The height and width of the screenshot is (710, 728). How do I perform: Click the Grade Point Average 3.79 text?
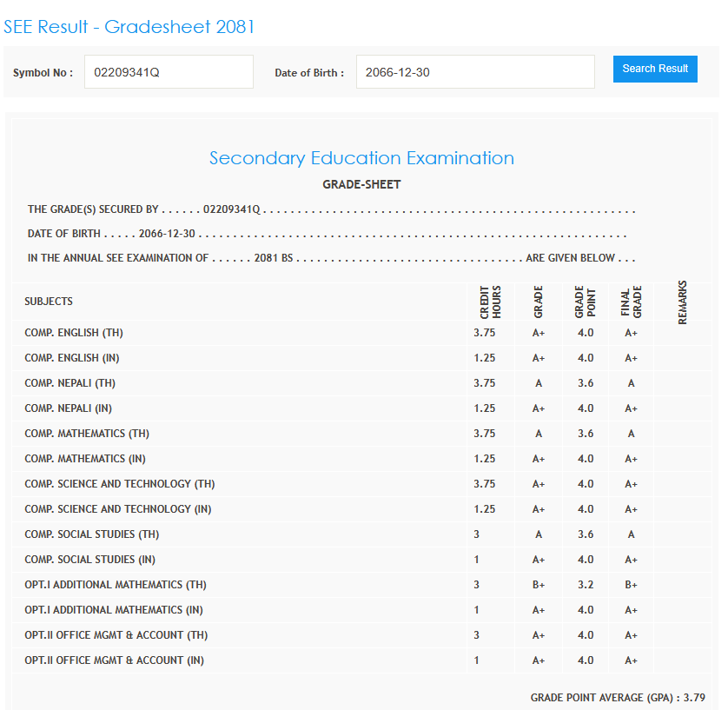pyautogui.click(x=618, y=697)
